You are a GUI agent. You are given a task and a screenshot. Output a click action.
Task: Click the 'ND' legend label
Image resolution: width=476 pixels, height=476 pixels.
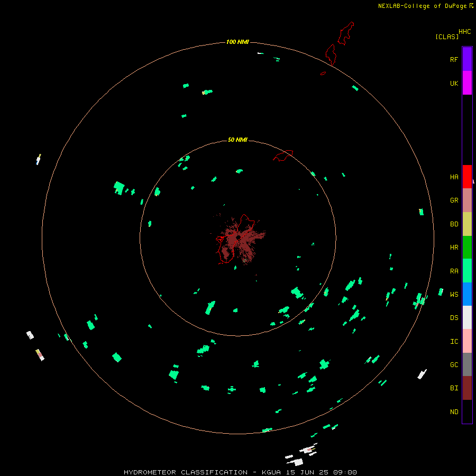pos(454,412)
